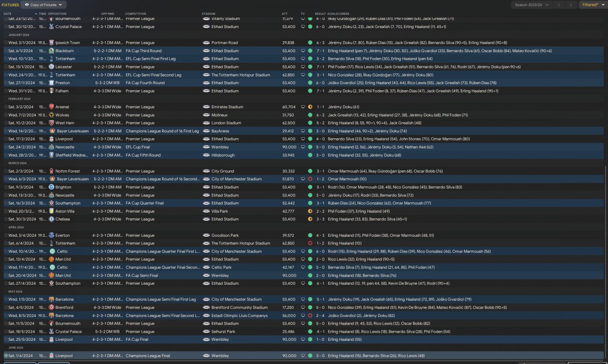Click the stadium icon beside Molineux
The image size is (608, 364).
click(206, 115)
